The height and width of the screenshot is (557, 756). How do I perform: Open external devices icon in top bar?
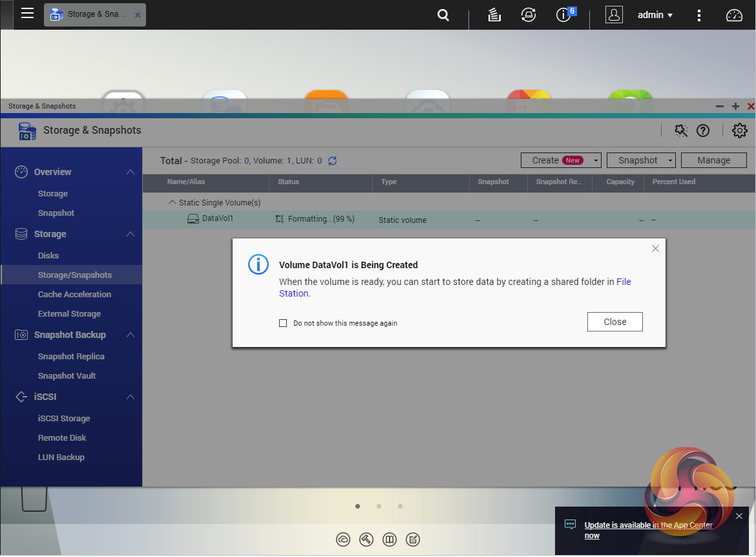(x=529, y=15)
